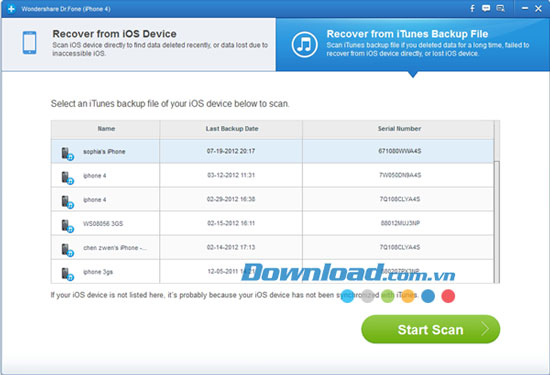The width and height of the screenshot is (550, 375).
Task: Click the date 03-12-2012 11:31
Action: tap(231, 175)
